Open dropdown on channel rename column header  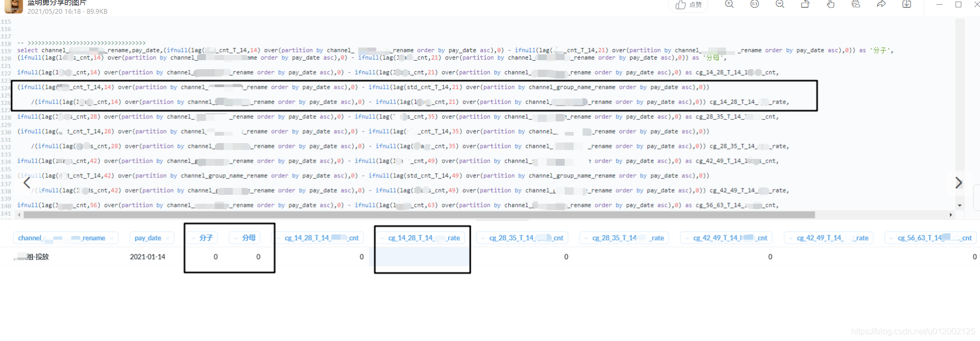112,238
